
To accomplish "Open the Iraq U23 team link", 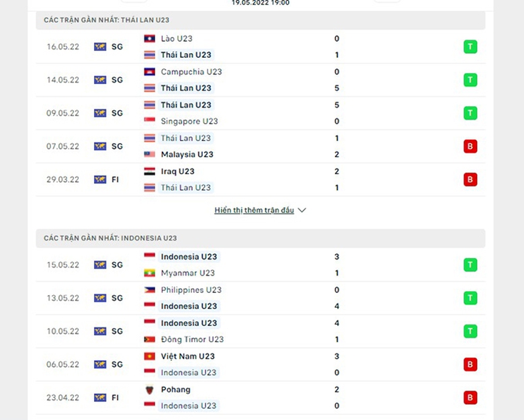I will point(177,171).
